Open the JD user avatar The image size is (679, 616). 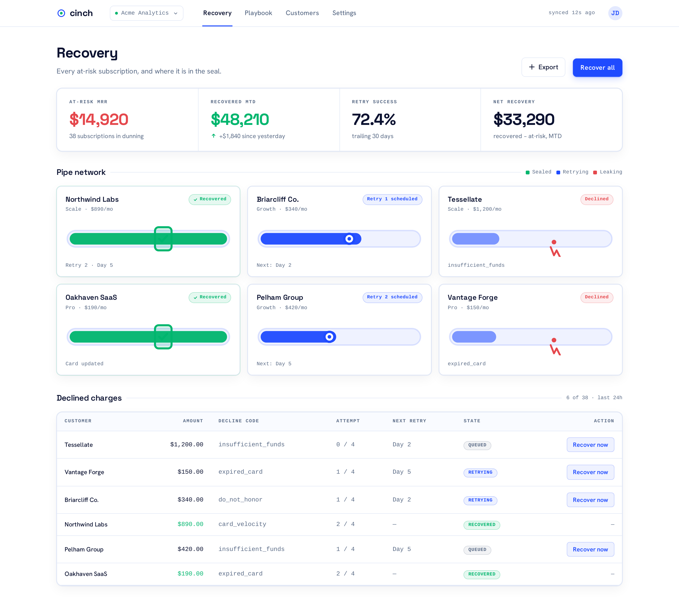(615, 13)
